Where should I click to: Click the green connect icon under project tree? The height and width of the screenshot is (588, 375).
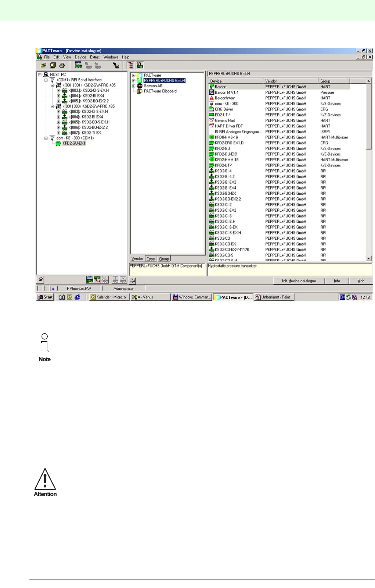[x=90, y=280]
